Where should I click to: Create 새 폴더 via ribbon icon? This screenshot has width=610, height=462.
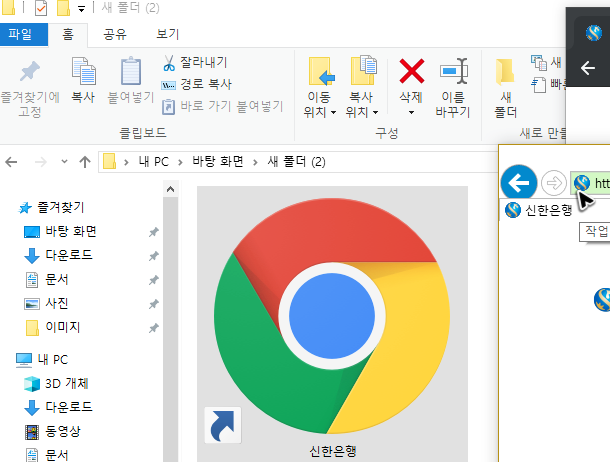[x=505, y=72]
